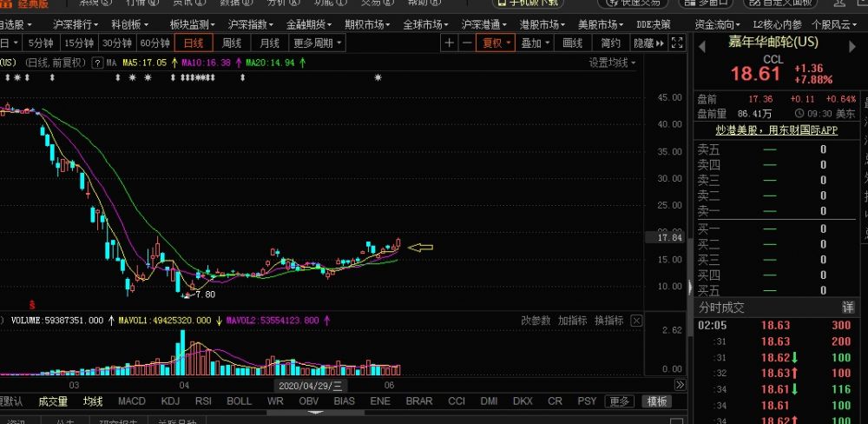
Task: Open the 东财国际APP promo link
Action: 777,130
